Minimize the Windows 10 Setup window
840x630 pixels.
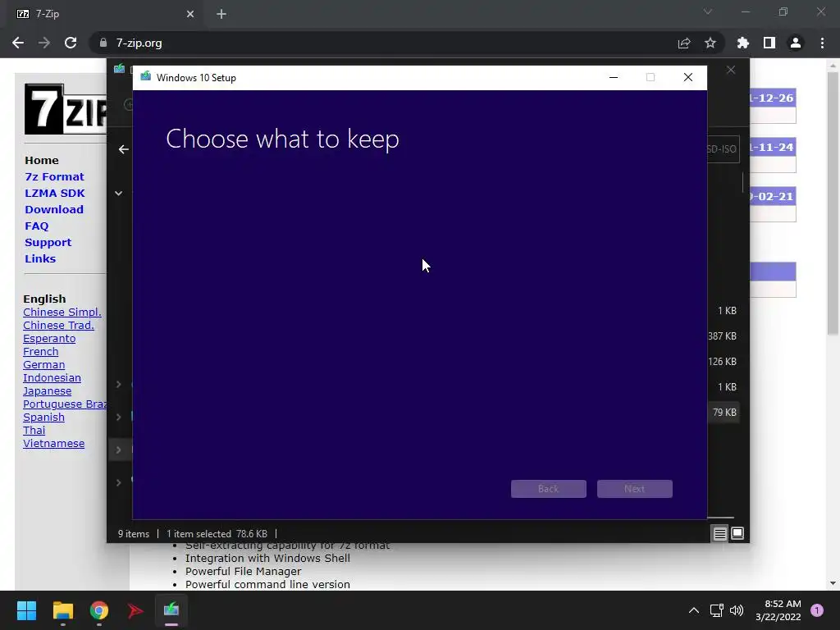(x=614, y=78)
